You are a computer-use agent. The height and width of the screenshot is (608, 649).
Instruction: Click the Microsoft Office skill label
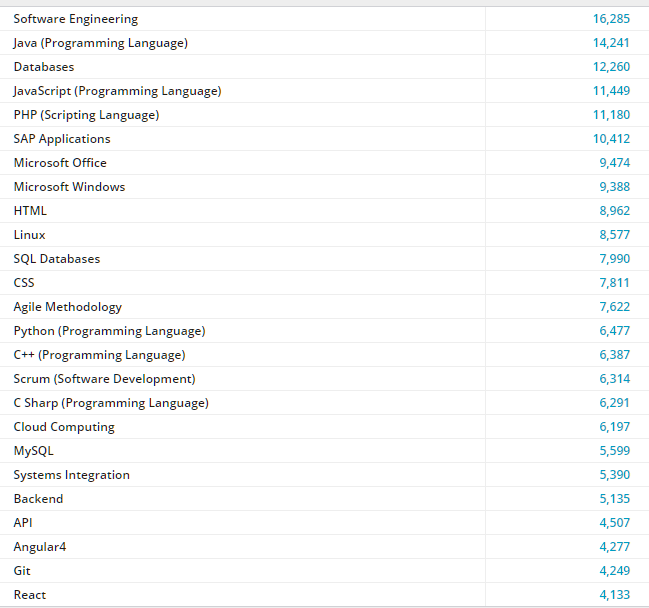[x=60, y=163]
